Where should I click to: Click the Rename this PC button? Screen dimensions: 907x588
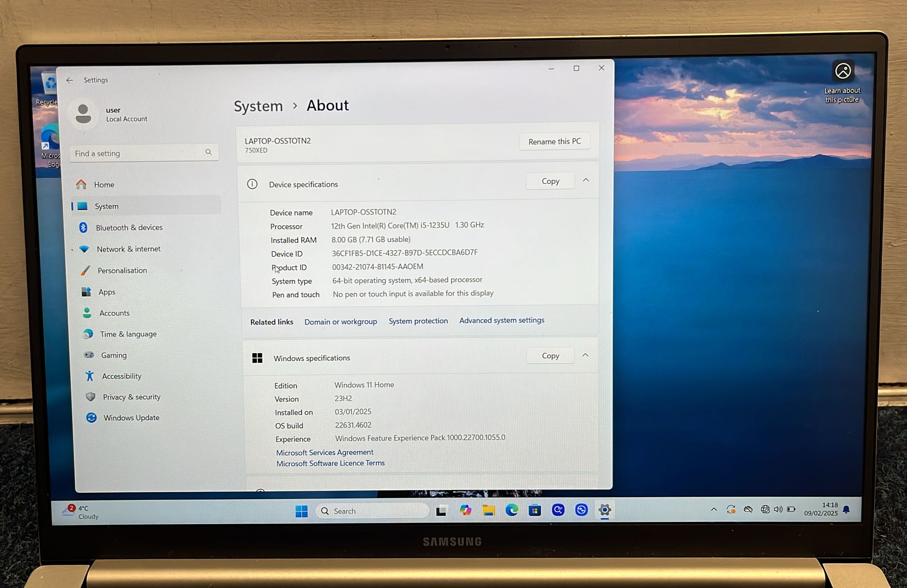[554, 141]
